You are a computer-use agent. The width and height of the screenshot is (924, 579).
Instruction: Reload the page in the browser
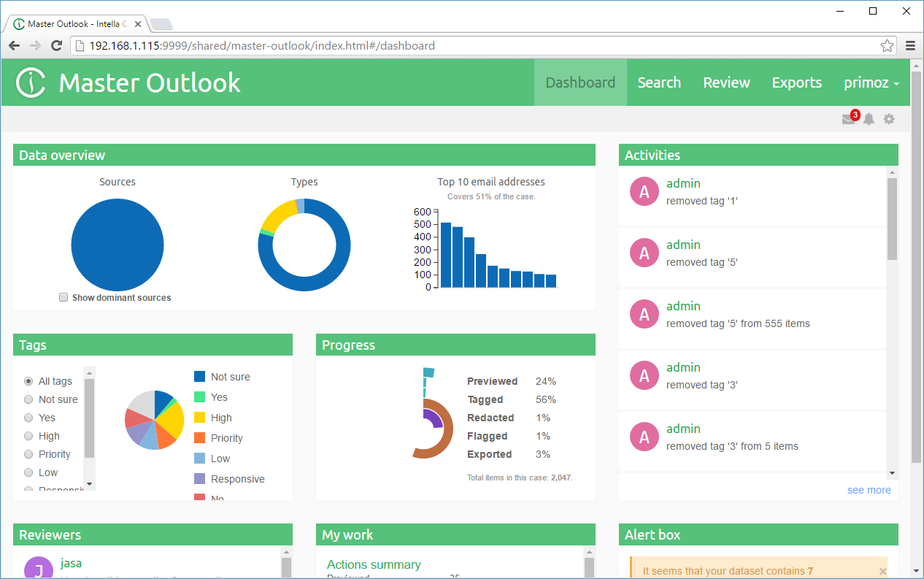pyautogui.click(x=57, y=45)
